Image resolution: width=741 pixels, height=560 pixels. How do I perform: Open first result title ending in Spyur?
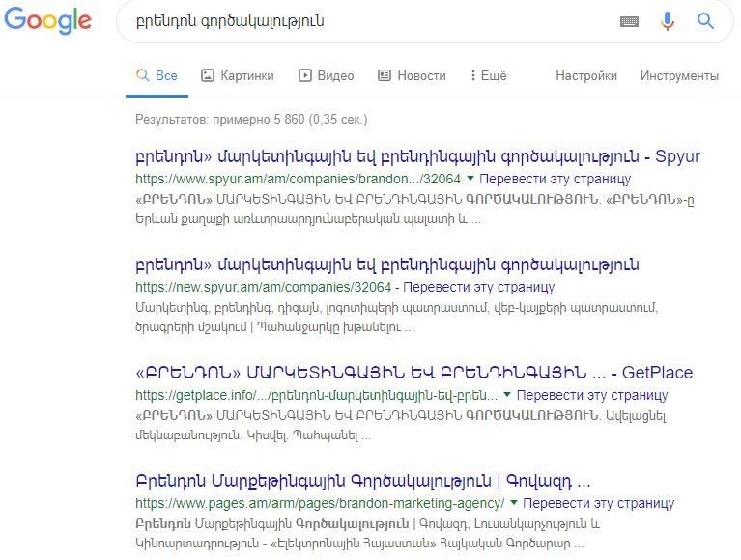pos(417,156)
